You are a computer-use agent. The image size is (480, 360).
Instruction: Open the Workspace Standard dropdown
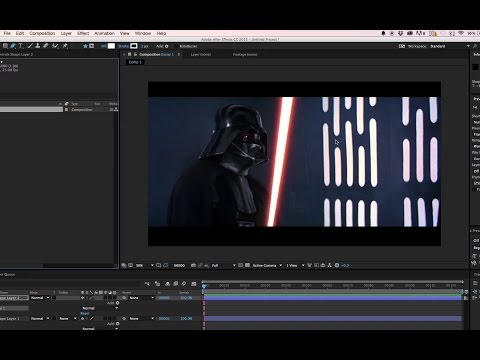(450, 46)
